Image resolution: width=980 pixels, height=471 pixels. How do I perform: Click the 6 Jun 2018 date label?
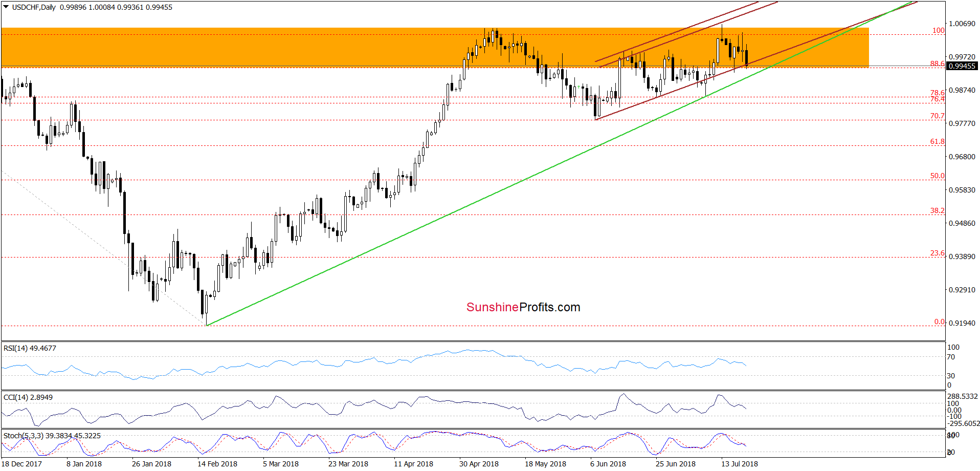click(x=608, y=464)
